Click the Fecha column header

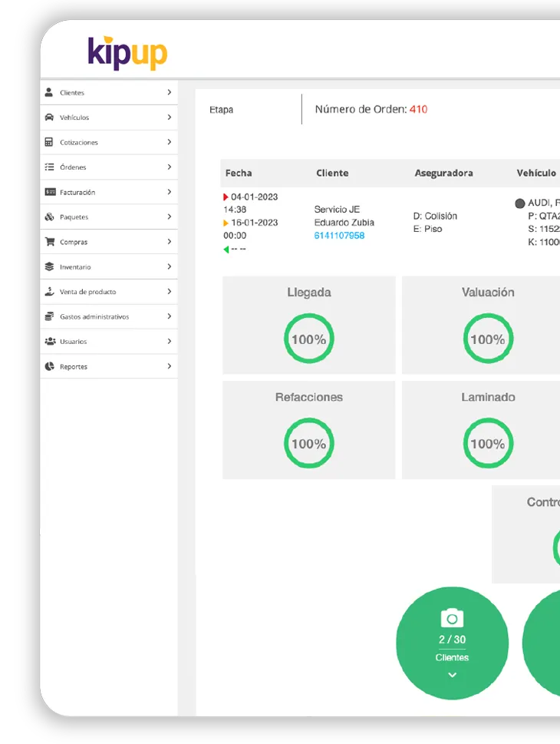coord(239,174)
